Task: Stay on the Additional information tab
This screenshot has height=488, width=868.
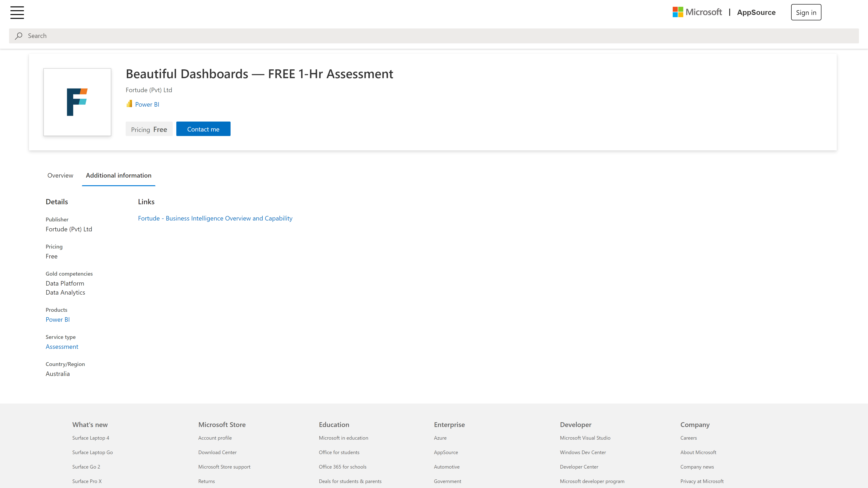Action: tap(118, 176)
